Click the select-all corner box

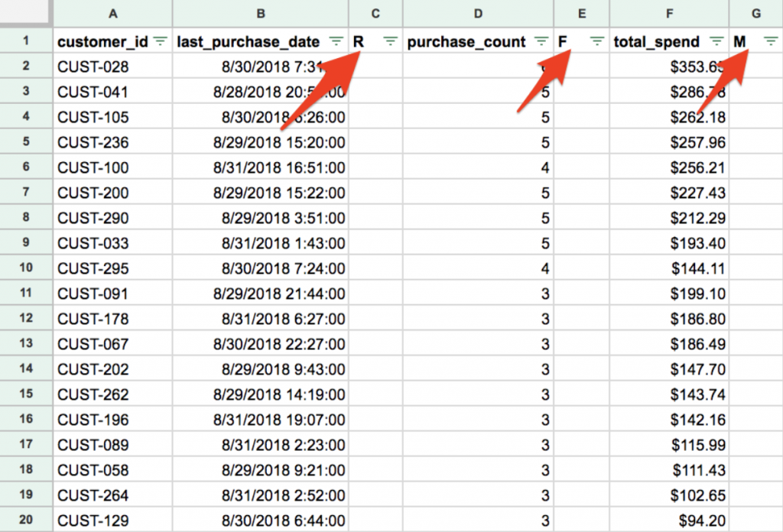[26, 12]
